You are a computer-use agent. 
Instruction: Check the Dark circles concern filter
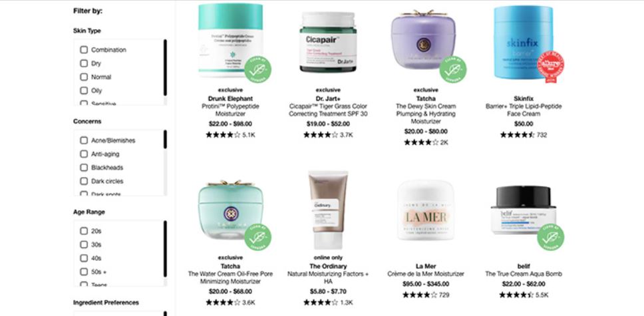tap(84, 181)
